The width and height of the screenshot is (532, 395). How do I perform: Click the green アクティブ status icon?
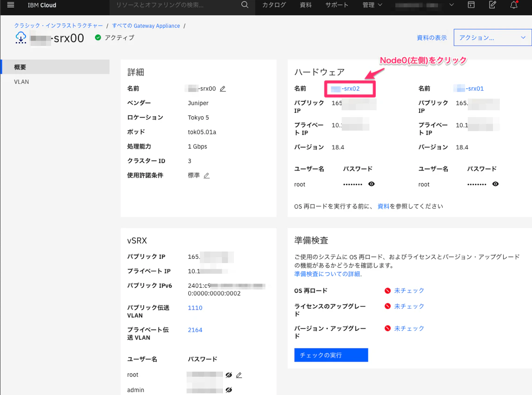(x=98, y=38)
